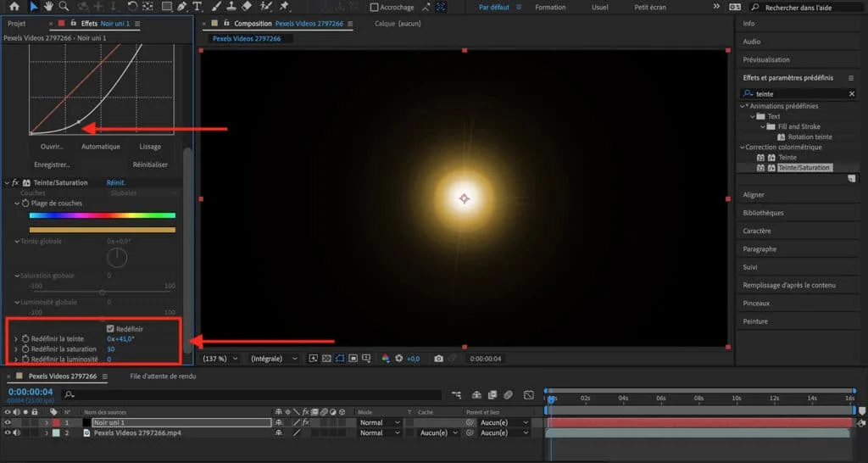Screen dimensions: 868x463
Task: Open the 137 % zoom level dropdown
Action: tap(220, 359)
